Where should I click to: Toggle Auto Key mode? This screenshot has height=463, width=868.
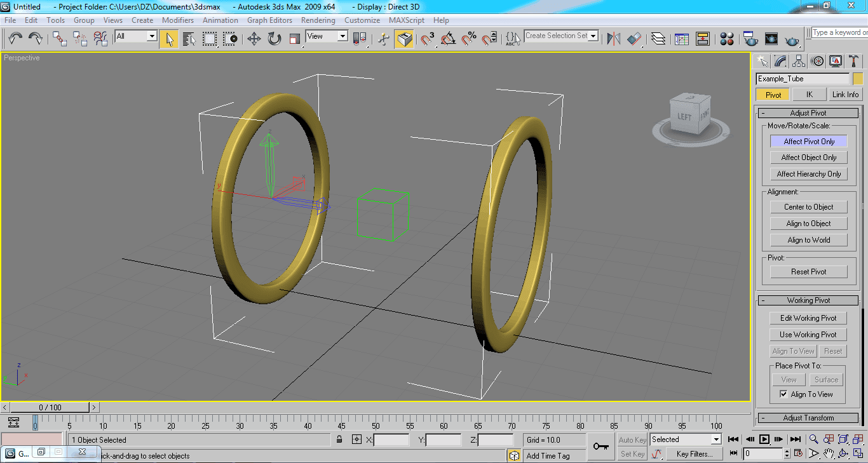pyautogui.click(x=632, y=440)
